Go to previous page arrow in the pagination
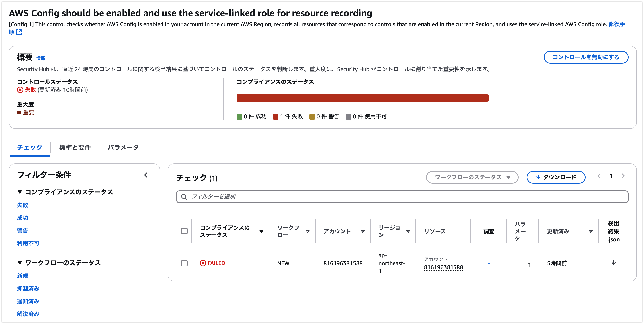The image size is (644, 324). [x=599, y=176]
